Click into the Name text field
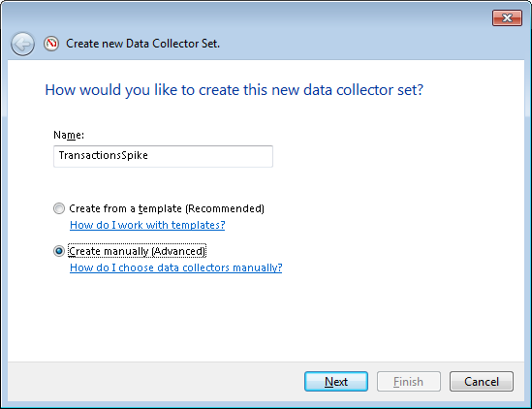This screenshot has width=532, height=409. [x=163, y=156]
